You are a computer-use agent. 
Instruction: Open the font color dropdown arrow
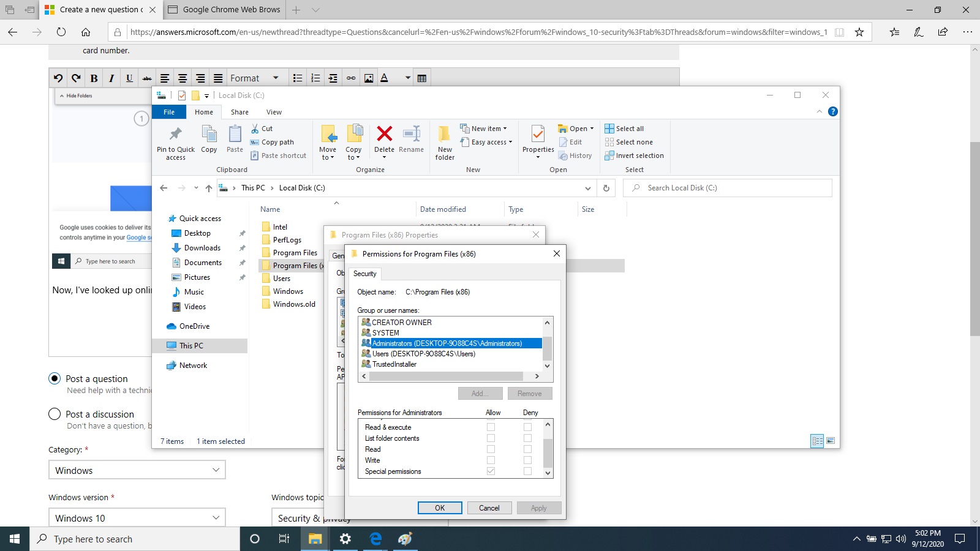(407, 78)
